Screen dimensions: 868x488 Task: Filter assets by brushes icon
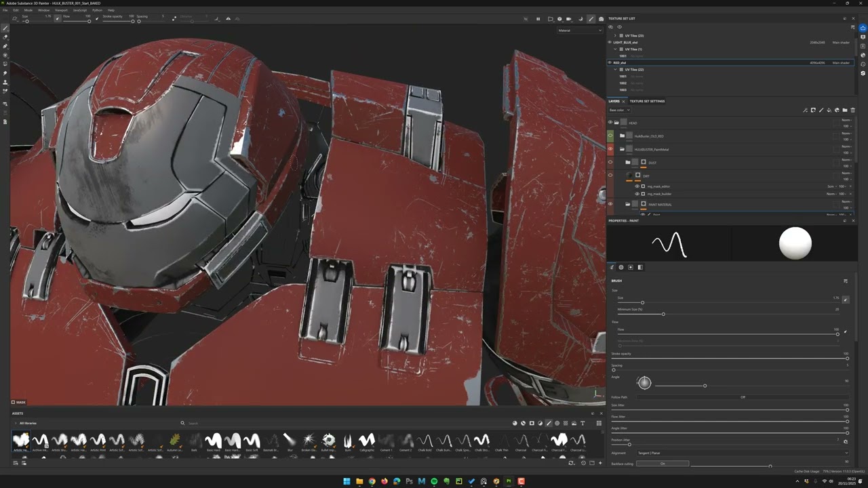click(549, 423)
